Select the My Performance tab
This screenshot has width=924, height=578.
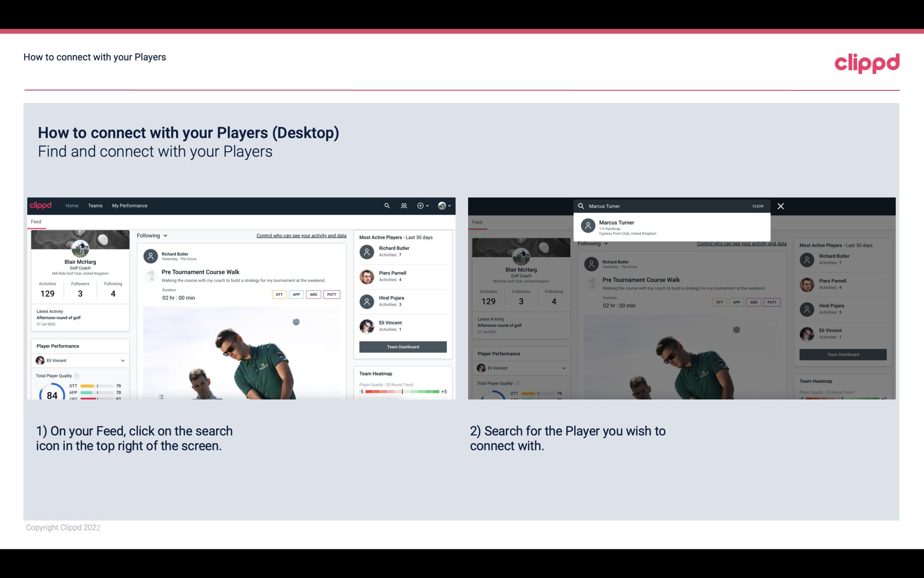click(x=129, y=205)
